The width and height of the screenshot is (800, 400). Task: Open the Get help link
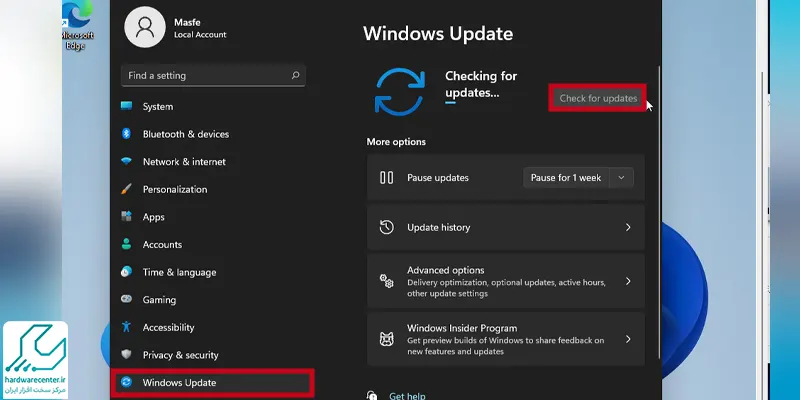(407, 395)
